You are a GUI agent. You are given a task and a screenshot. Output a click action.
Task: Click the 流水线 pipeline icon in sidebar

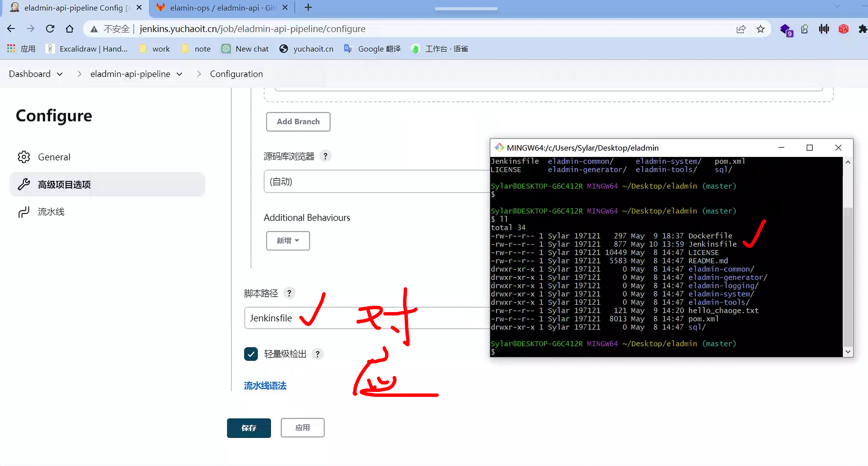pyautogui.click(x=24, y=212)
